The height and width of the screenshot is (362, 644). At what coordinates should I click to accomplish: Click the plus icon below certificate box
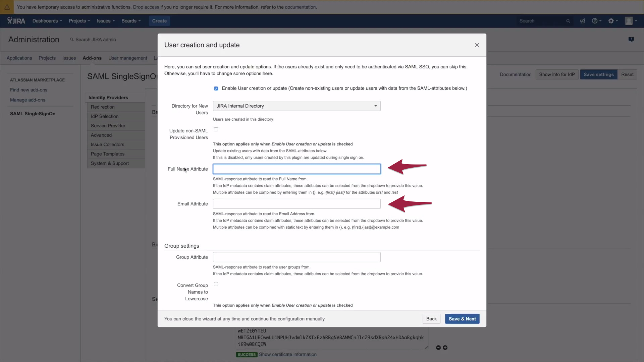445,348
